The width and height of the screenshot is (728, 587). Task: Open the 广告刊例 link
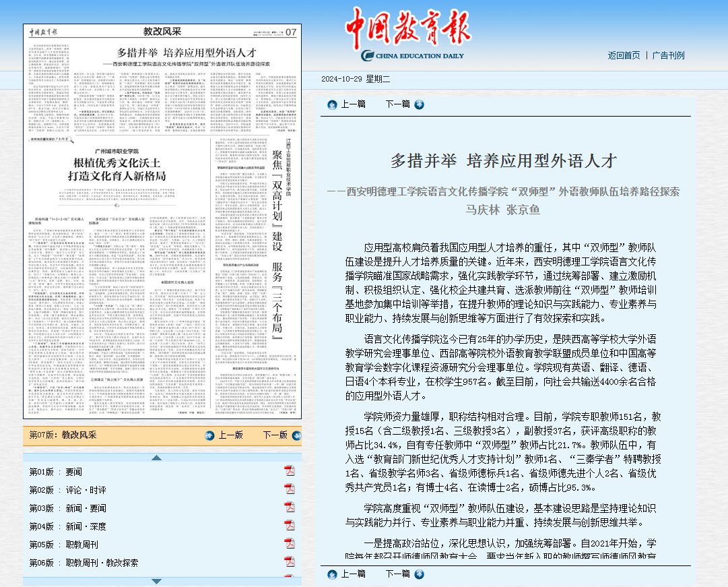[x=668, y=55]
